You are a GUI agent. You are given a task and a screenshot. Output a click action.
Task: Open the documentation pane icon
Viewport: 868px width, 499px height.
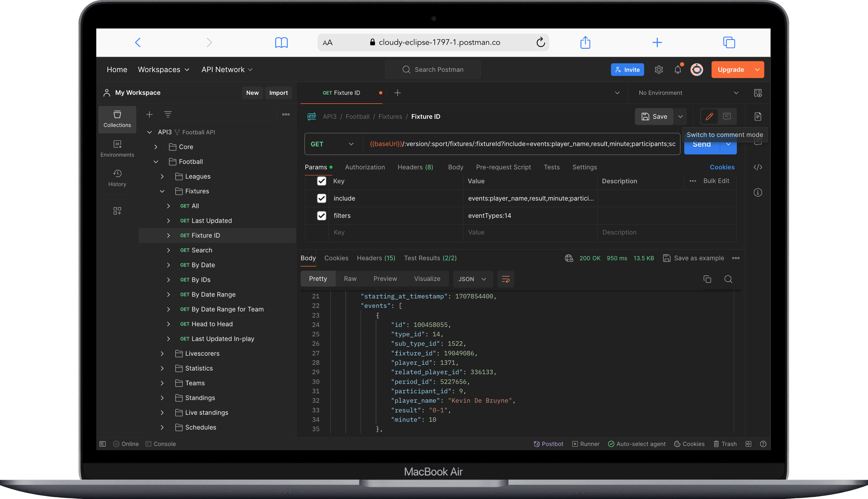pos(758,117)
